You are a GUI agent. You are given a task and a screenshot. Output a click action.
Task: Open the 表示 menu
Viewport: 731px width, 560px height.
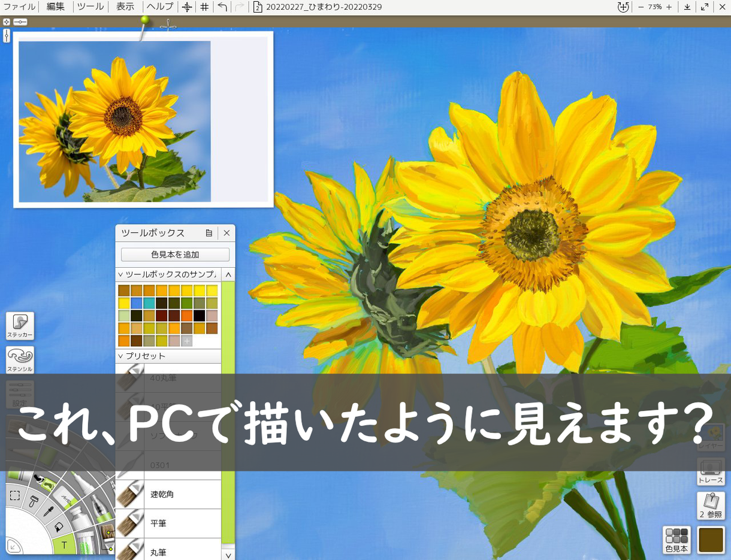(x=125, y=7)
